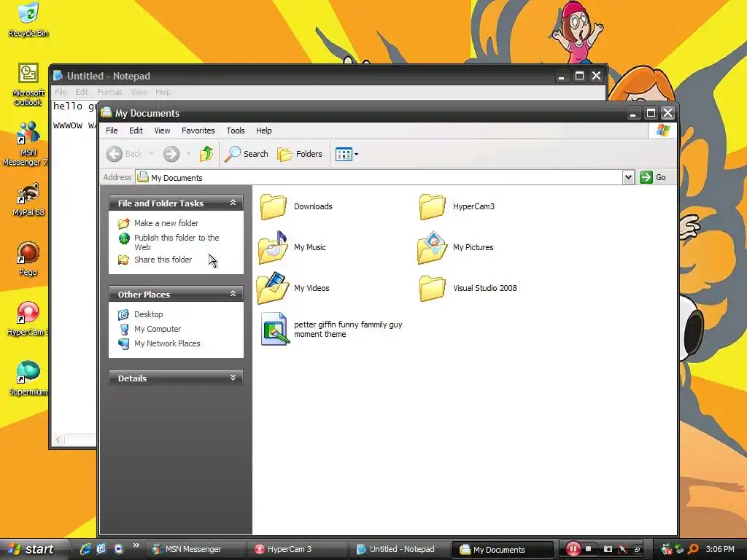Click the HyperCam stop recording button
Image resolution: width=747 pixels, height=560 pixels.
589,549
